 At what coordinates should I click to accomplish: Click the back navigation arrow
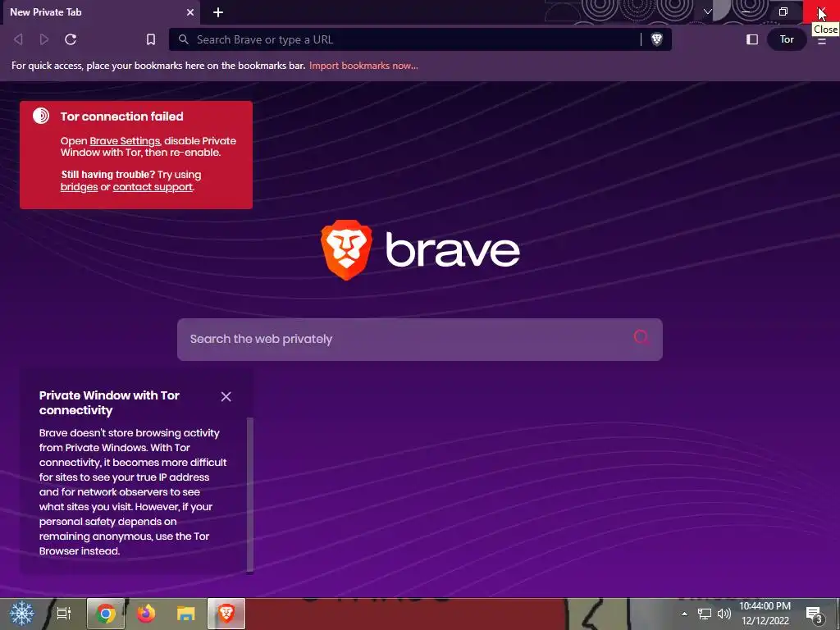point(18,39)
